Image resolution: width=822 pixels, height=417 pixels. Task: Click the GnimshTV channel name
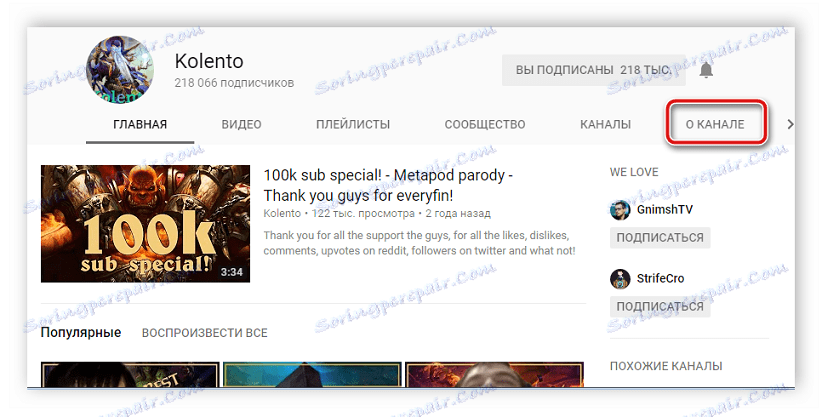coord(665,209)
